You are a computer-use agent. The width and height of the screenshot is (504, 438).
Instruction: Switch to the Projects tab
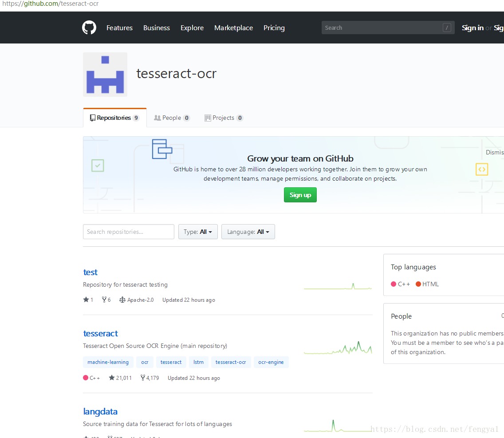(224, 118)
